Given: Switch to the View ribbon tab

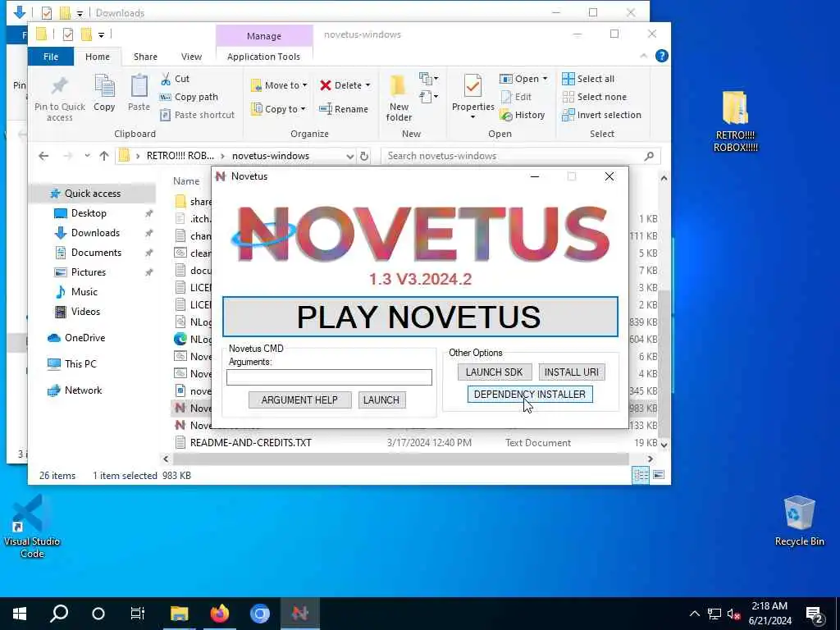Looking at the screenshot, I should (191, 57).
